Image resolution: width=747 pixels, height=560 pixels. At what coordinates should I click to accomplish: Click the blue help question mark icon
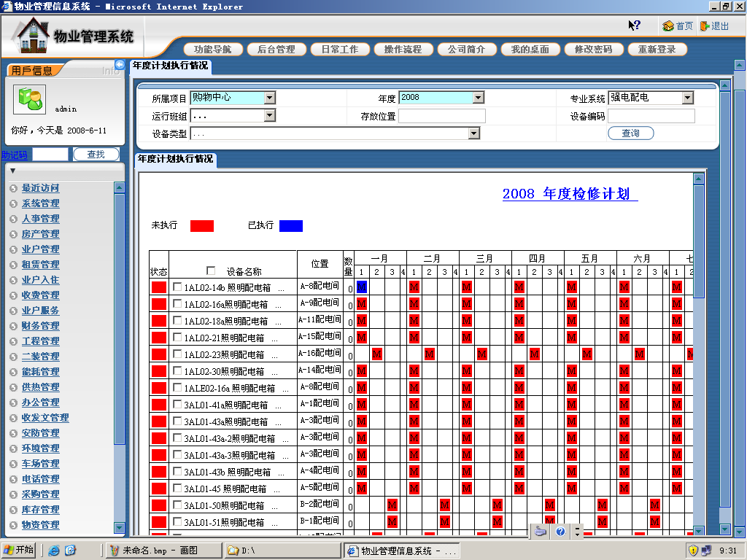(560, 532)
